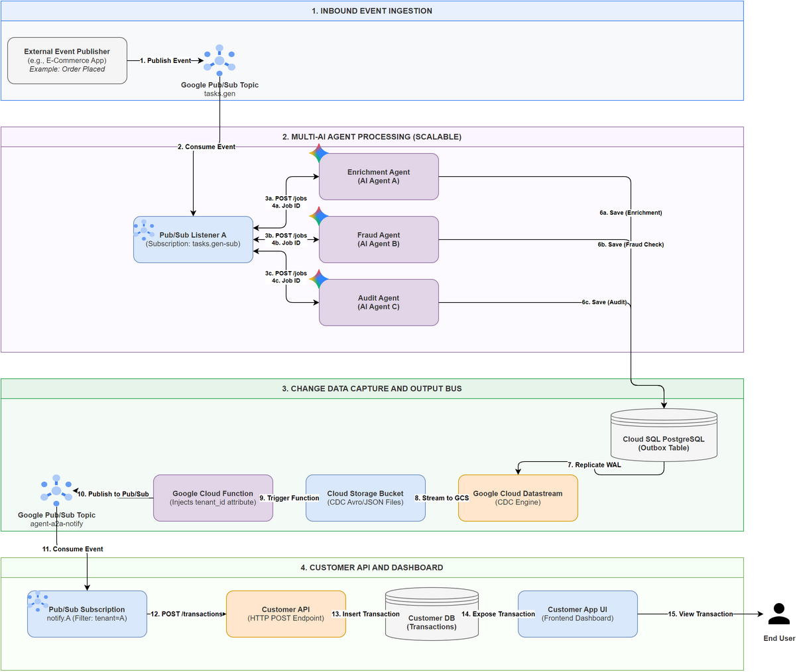This screenshot has width=797, height=672.
Task: Select the Customer API node
Action: coord(286,614)
